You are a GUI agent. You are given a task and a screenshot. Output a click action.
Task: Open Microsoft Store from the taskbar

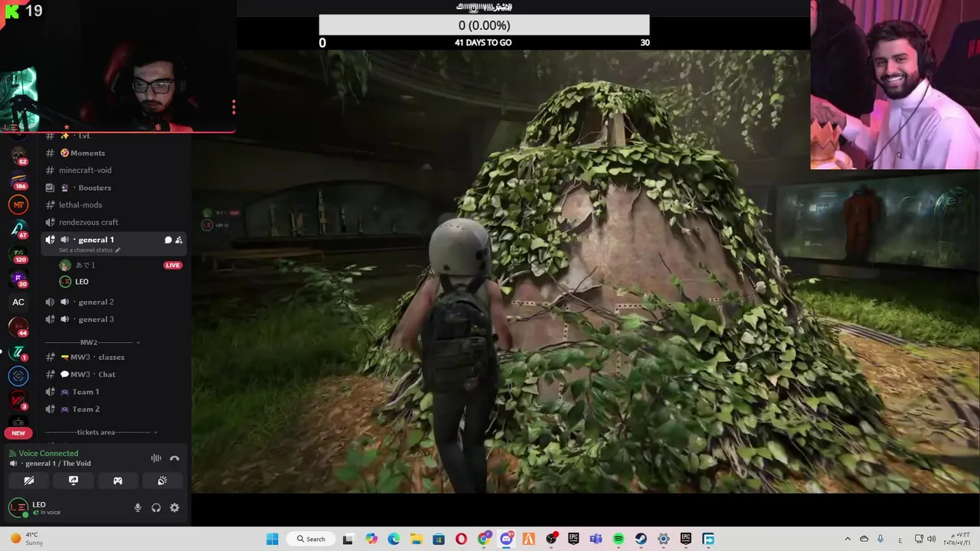(x=439, y=539)
